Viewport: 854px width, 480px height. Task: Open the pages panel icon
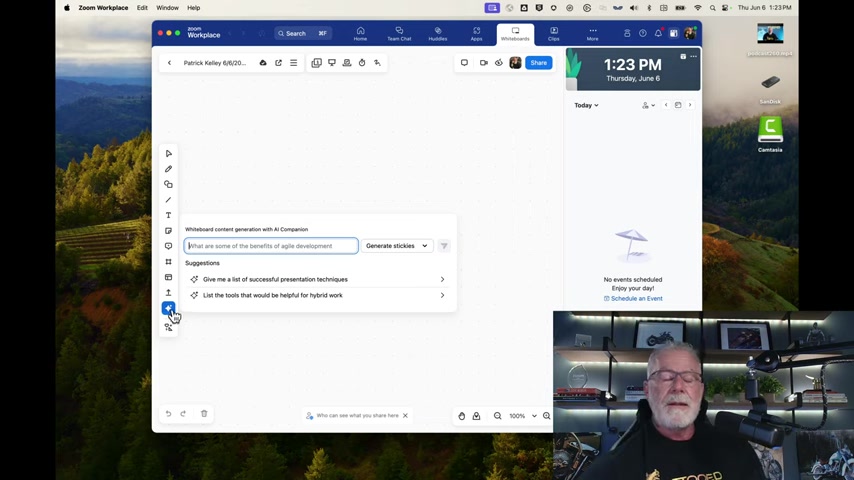(x=316, y=63)
